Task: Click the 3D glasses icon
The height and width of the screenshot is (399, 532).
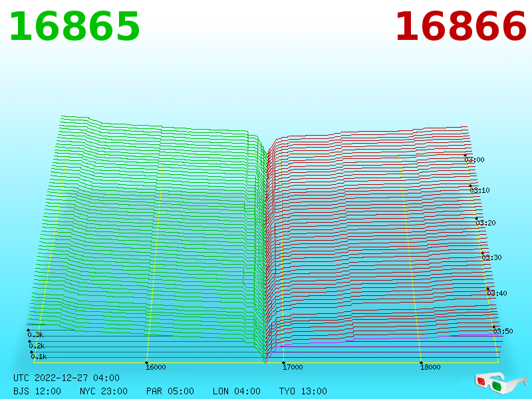Action: pyautogui.click(x=500, y=383)
